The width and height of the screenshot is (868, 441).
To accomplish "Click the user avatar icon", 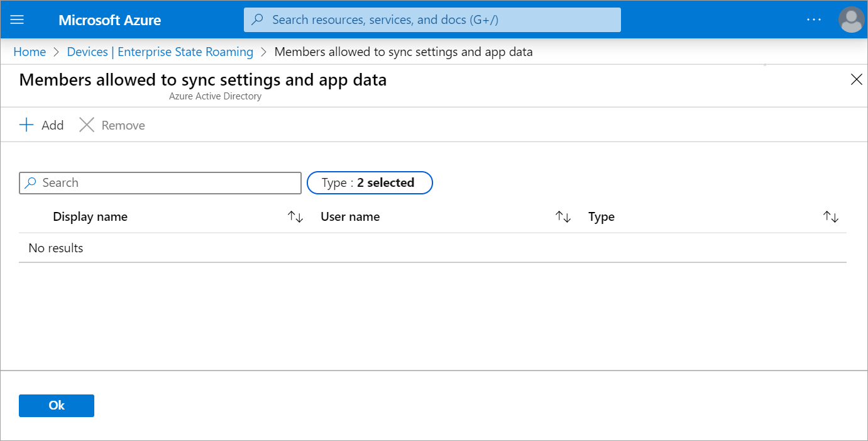I will (x=852, y=20).
